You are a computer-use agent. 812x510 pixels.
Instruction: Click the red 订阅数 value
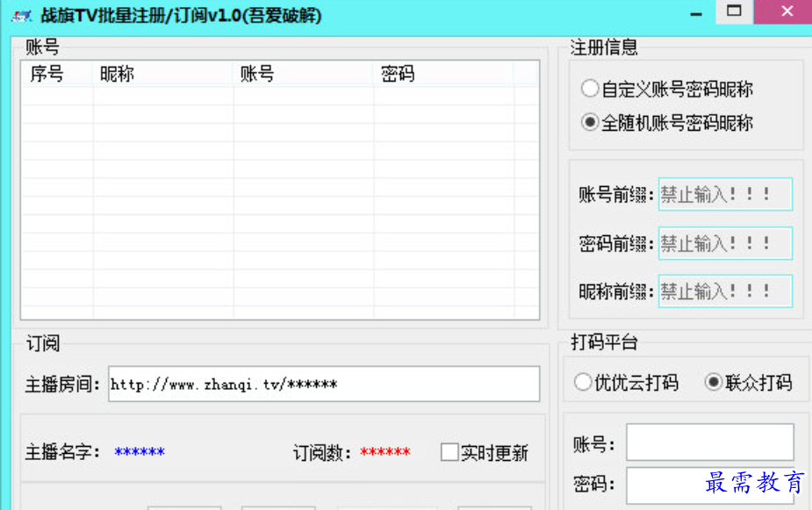click(385, 452)
